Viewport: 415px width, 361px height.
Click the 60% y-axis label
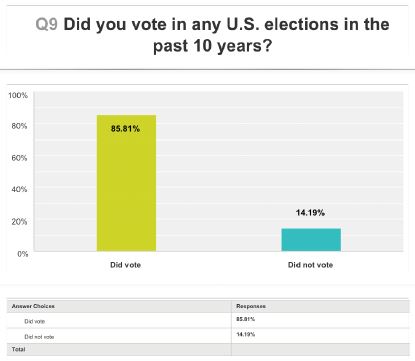click(x=19, y=158)
